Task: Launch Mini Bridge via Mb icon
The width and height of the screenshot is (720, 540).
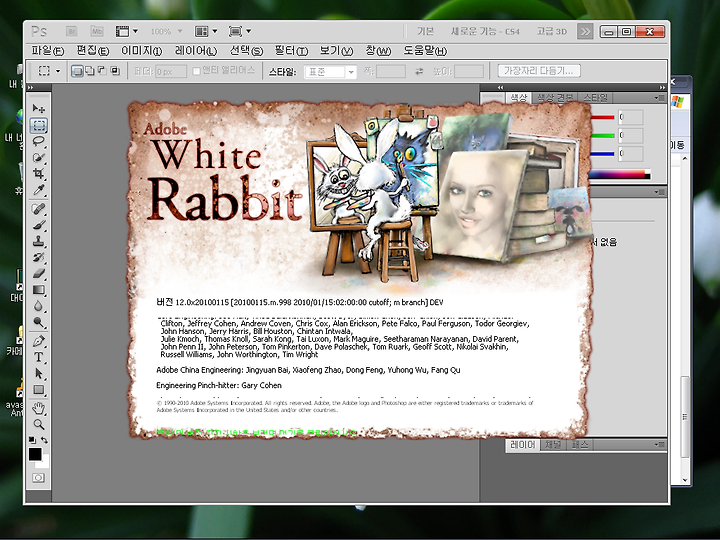Action: [x=97, y=31]
